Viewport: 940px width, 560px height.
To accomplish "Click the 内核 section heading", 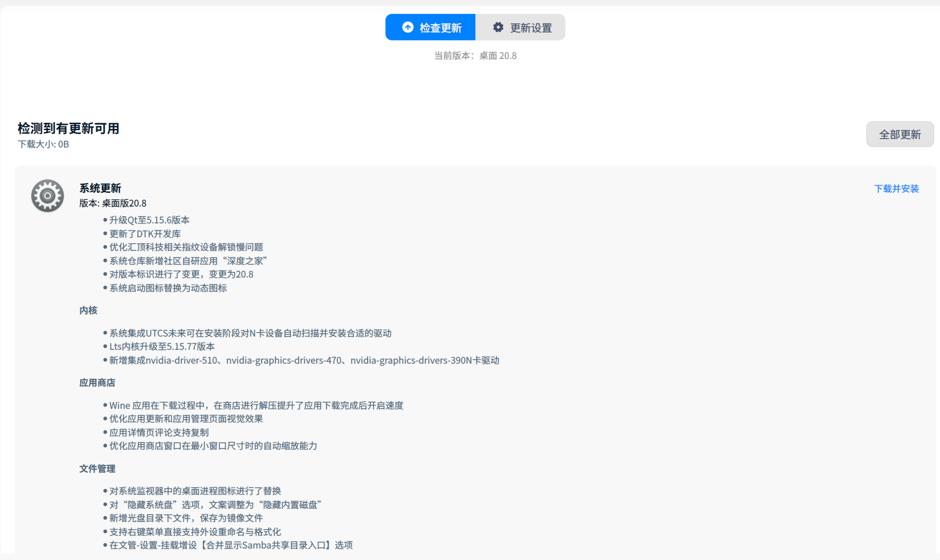I will 88,310.
